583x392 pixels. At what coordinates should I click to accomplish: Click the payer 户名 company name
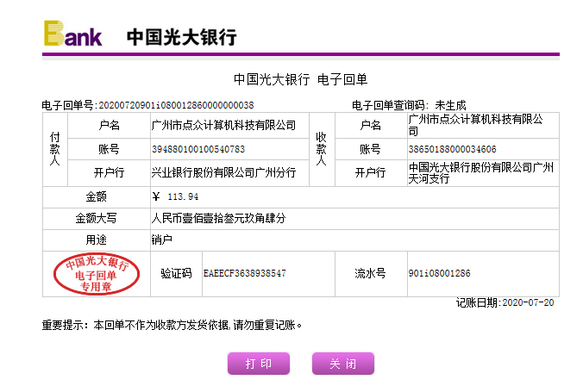coord(223,125)
